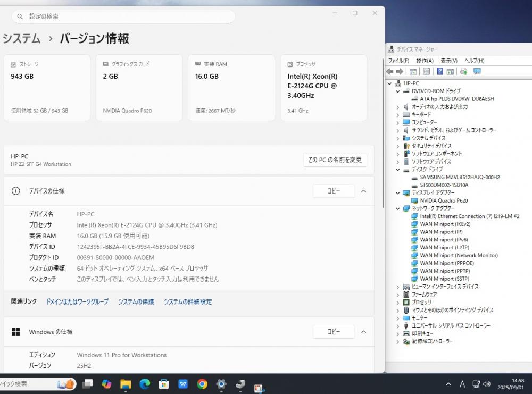The height and width of the screenshot is (394, 532).
Task: Open the clock showing 14:58 in the taskbar
Action: pyautogui.click(x=511, y=384)
